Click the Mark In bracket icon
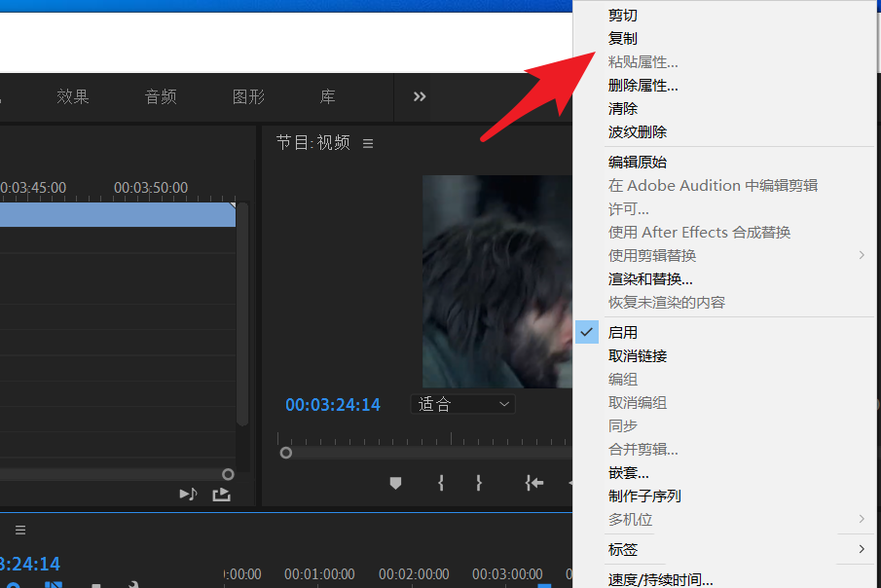 point(441,483)
